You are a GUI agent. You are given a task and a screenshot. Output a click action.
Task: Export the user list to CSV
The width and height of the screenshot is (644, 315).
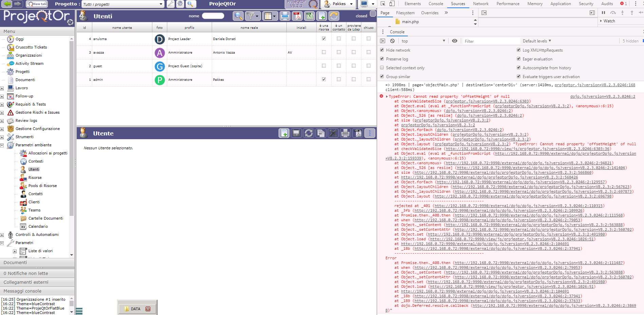(309, 16)
